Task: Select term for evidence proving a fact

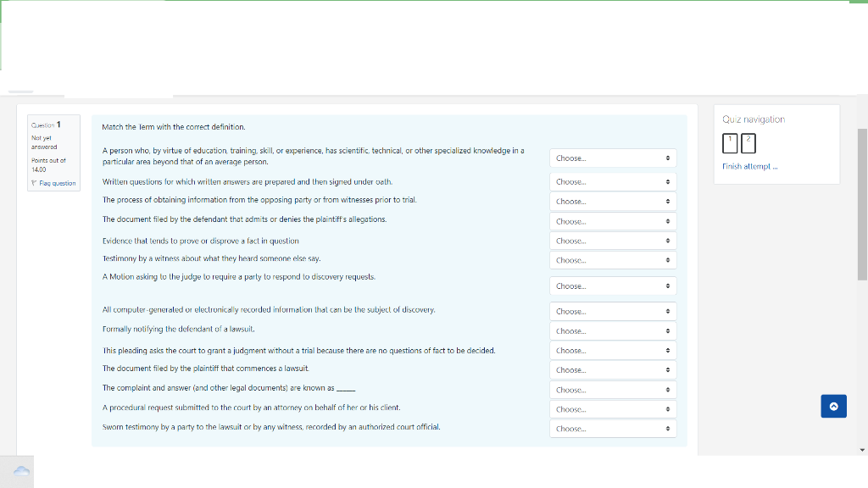Action: [613, 241]
